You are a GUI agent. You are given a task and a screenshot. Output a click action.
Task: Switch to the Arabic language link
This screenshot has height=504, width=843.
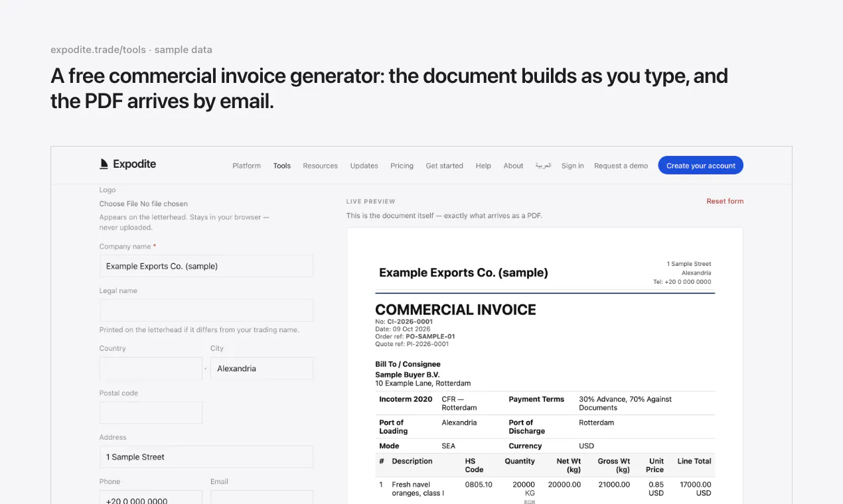click(543, 166)
